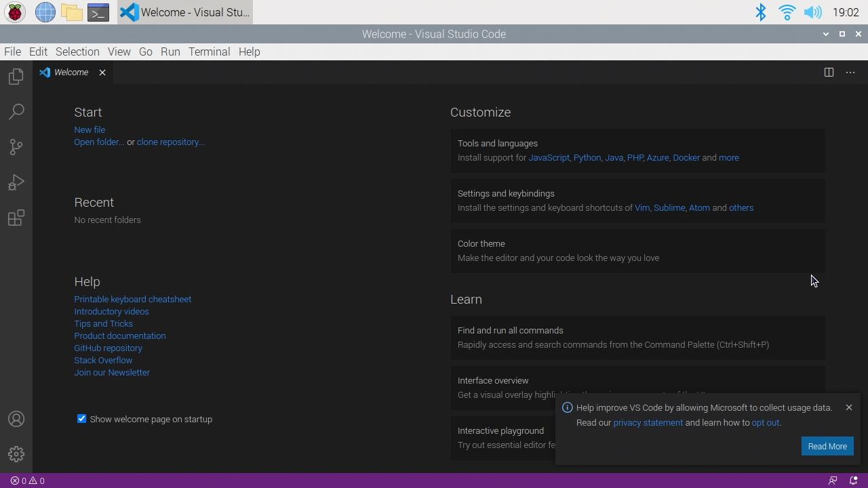This screenshot has width=868, height=488.
Task: Open the Accounts menu in the sidebar
Action: [16, 419]
